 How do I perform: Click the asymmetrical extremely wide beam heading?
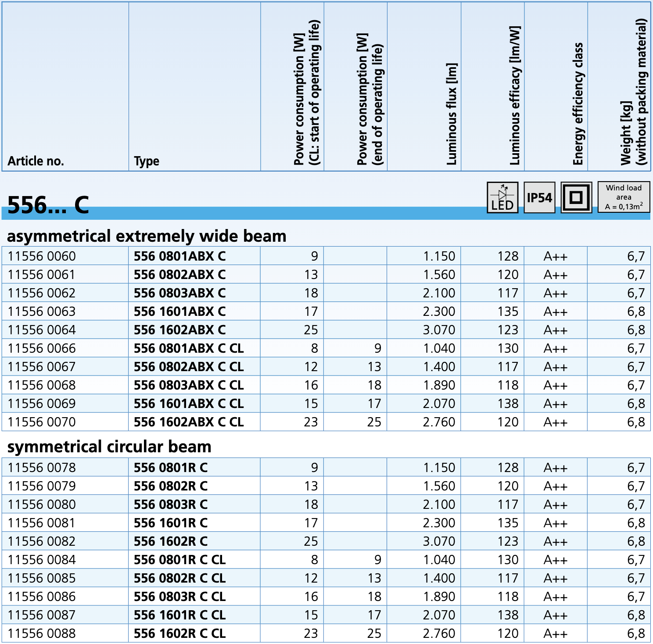147,236
